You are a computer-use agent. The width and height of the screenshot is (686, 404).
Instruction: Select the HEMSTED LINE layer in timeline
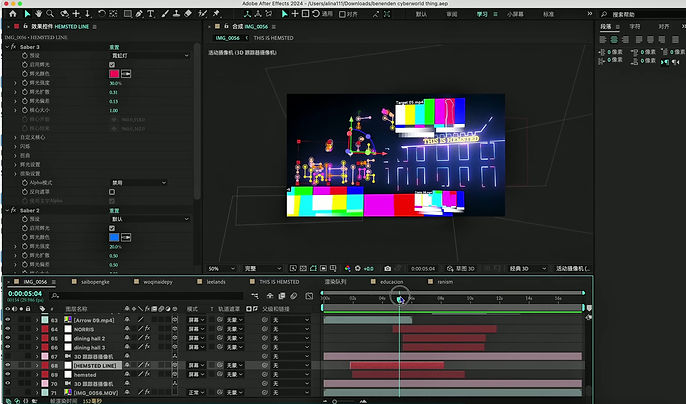96,366
